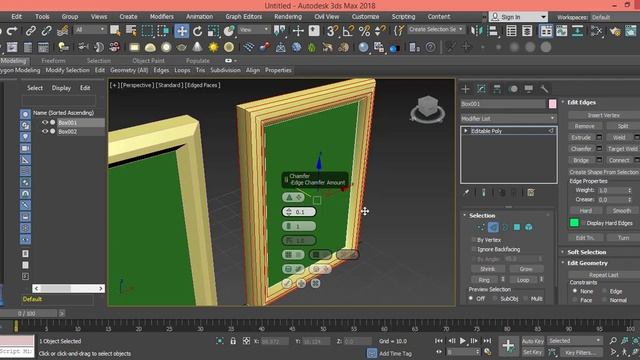Viewport: 640px width, 360px height.
Task: Click the Grow selection button
Action: (526, 269)
